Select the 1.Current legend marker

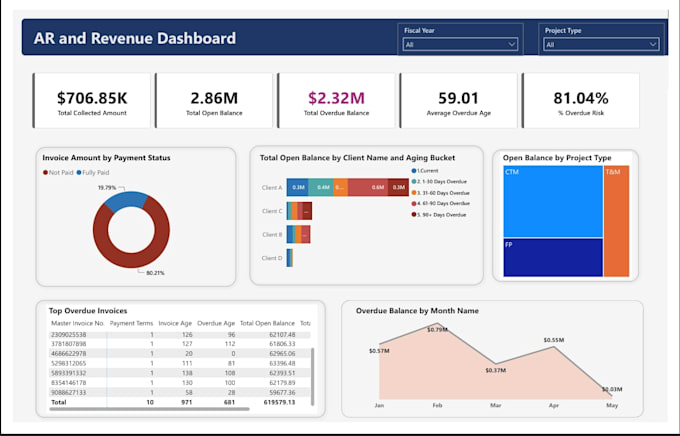(414, 171)
